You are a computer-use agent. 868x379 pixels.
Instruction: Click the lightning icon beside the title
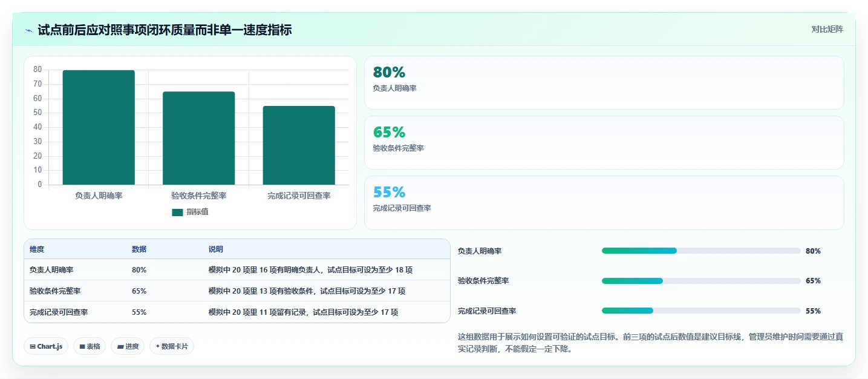28,30
